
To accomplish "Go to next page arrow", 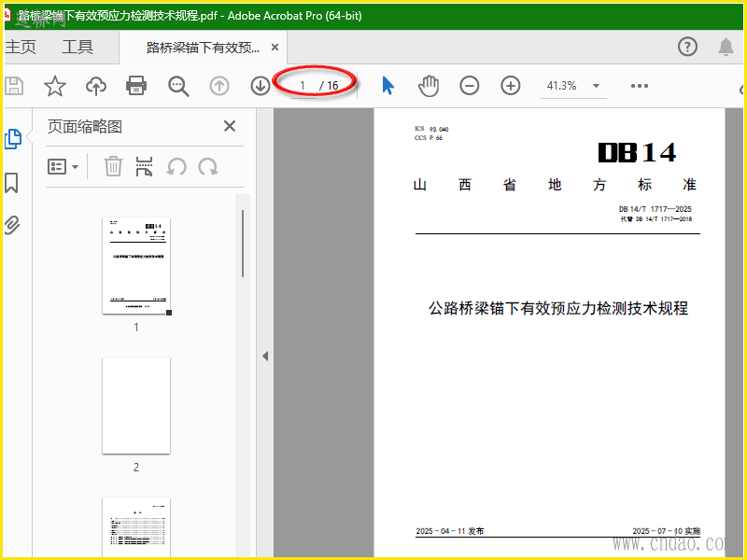I will (261, 86).
